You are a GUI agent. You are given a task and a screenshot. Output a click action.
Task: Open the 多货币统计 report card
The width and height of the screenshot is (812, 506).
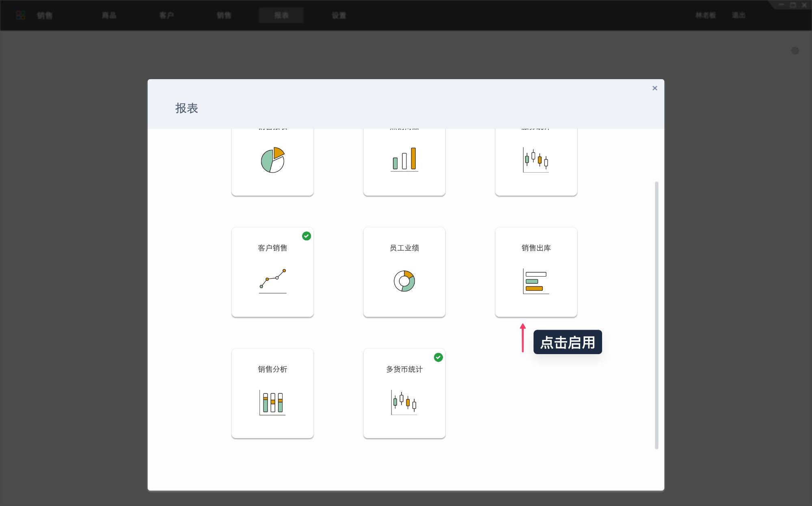click(x=404, y=394)
